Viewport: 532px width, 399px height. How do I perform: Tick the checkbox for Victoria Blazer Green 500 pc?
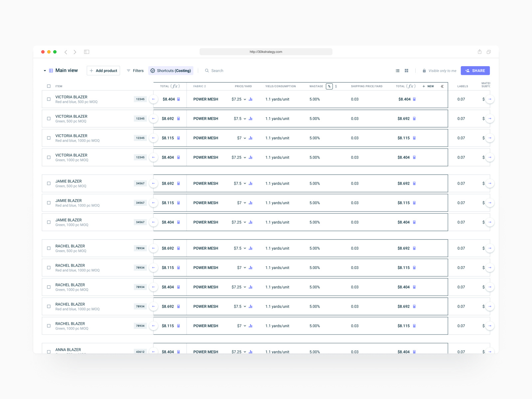click(x=49, y=118)
